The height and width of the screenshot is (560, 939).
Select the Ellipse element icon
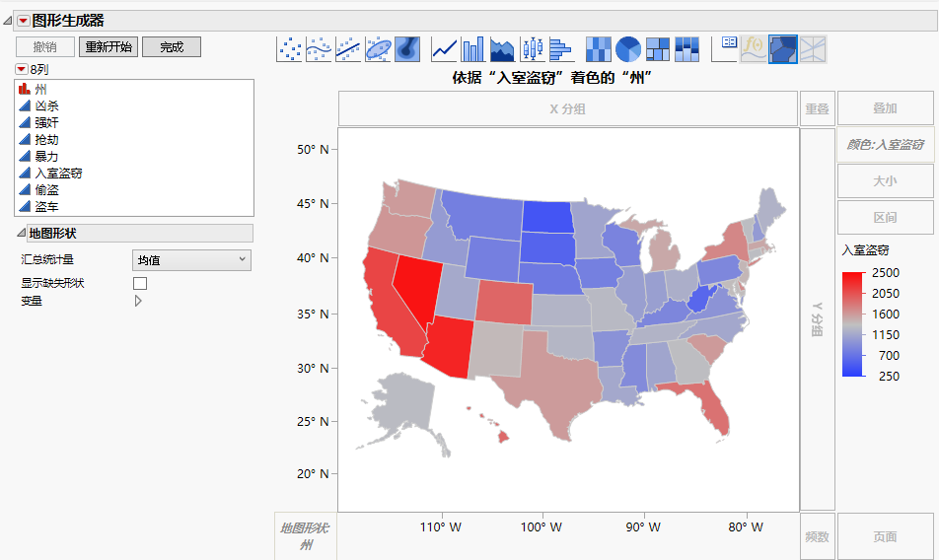pyautogui.click(x=378, y=49)
